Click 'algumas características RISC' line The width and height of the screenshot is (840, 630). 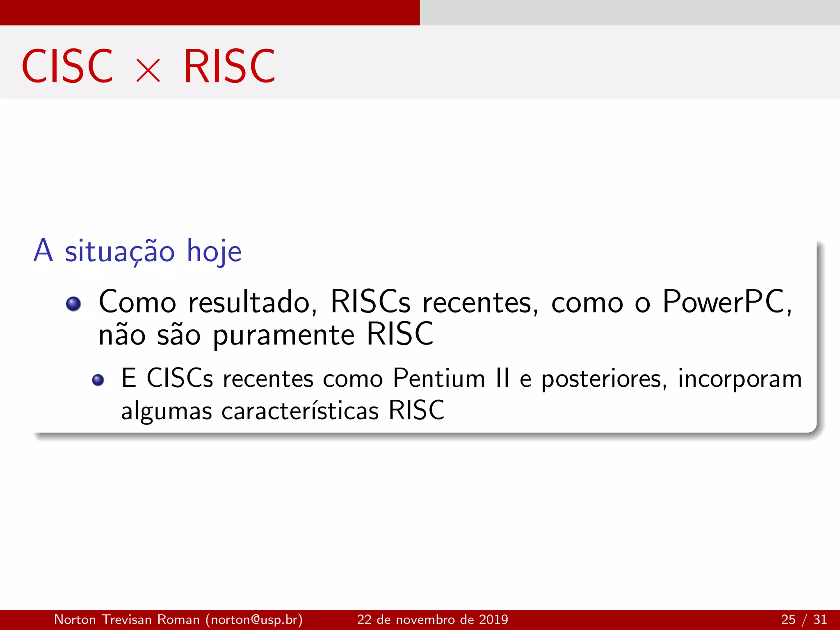coord(283,411)
